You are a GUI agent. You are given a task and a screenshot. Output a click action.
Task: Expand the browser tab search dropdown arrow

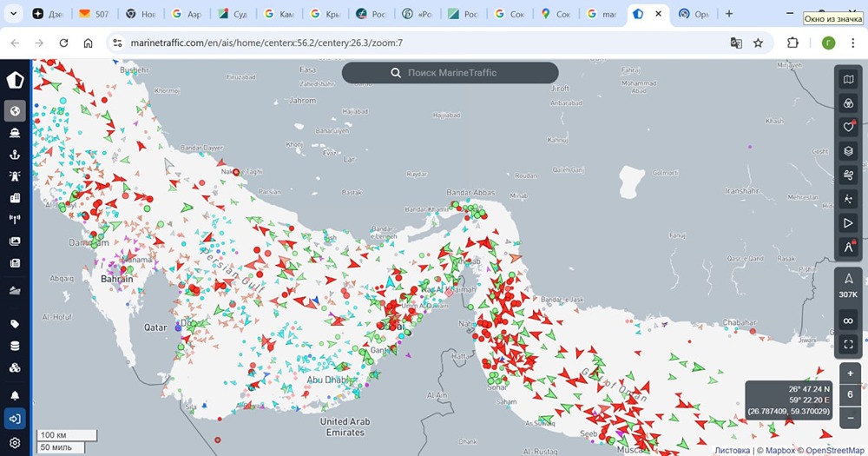(14, 15)
